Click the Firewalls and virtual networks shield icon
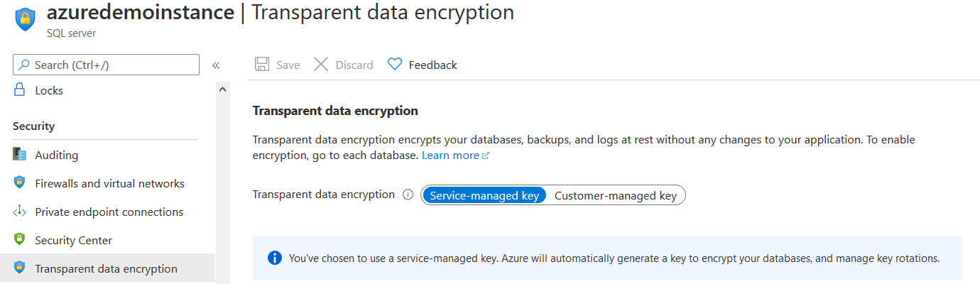Viewport: 980px width, 284px height. click(20, 183)
